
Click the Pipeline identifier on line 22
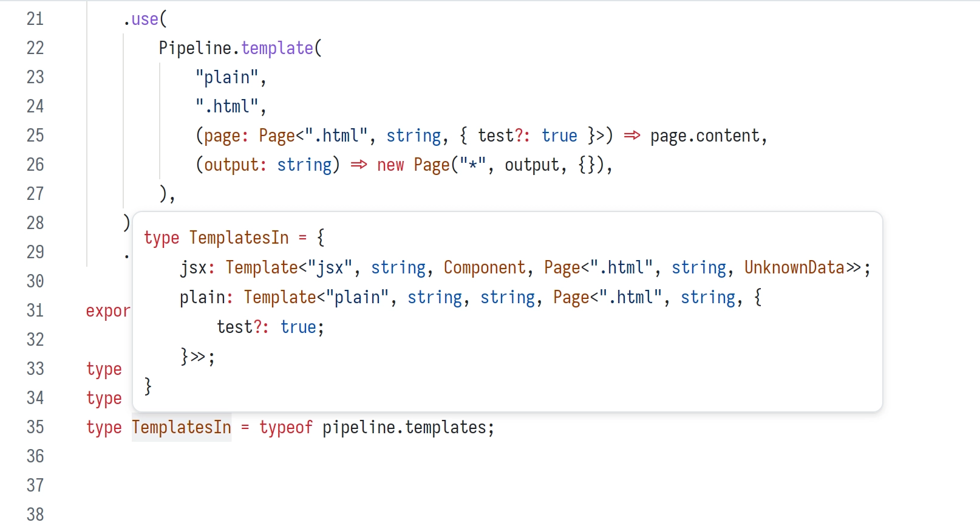point(195,48)
